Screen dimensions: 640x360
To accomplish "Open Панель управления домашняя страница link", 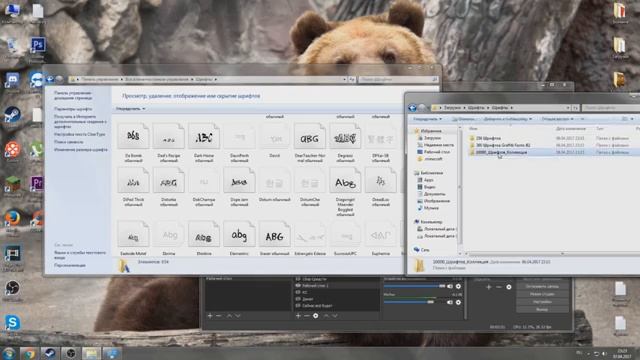I will 73,96.
